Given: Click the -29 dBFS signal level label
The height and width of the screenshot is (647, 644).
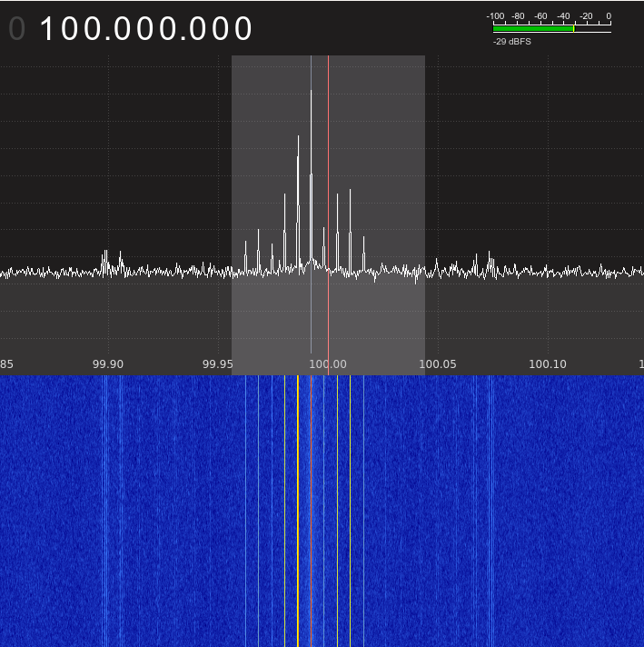Looking at the screenshot, I should (x=511, y=42).
